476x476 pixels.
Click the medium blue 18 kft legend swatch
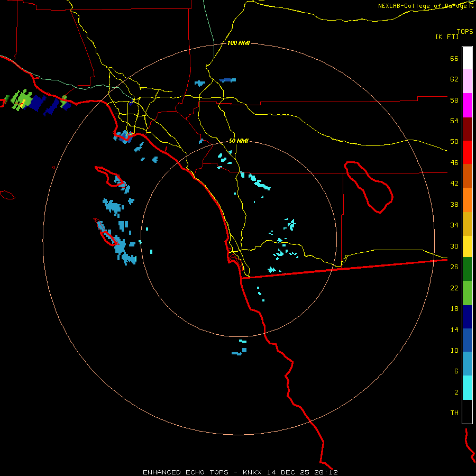[x=467, y=340]
